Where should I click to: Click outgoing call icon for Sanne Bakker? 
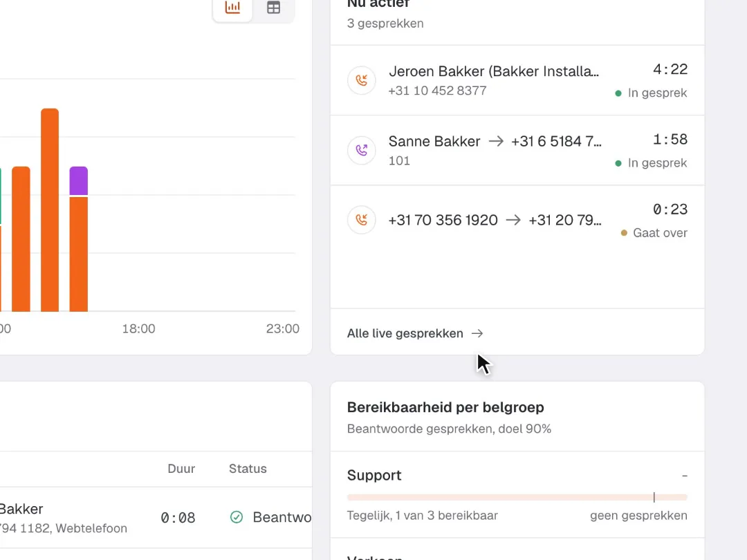tap(362, 150)
